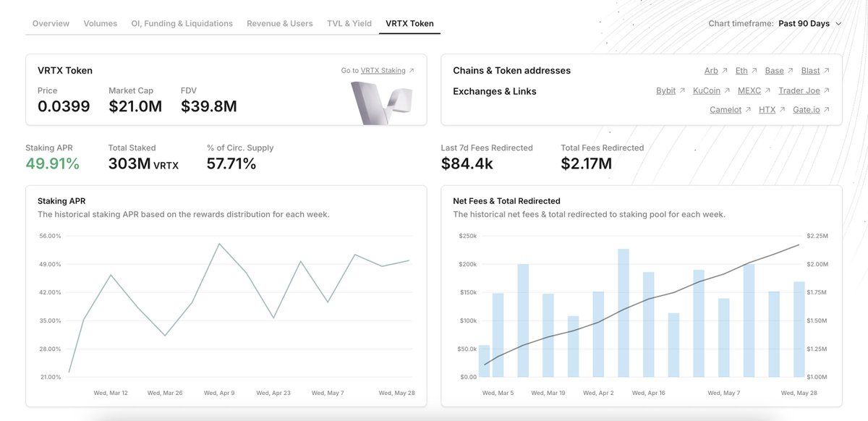
Task: Visit the Gate.io exchange link
Action: [x=807, y=110]
